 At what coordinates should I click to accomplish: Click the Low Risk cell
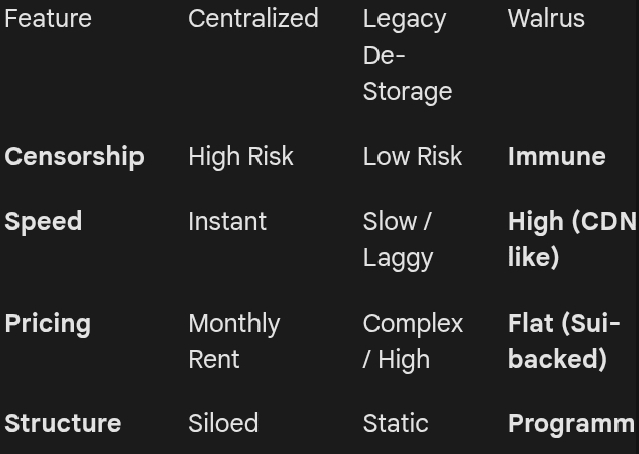coord(412,157)
